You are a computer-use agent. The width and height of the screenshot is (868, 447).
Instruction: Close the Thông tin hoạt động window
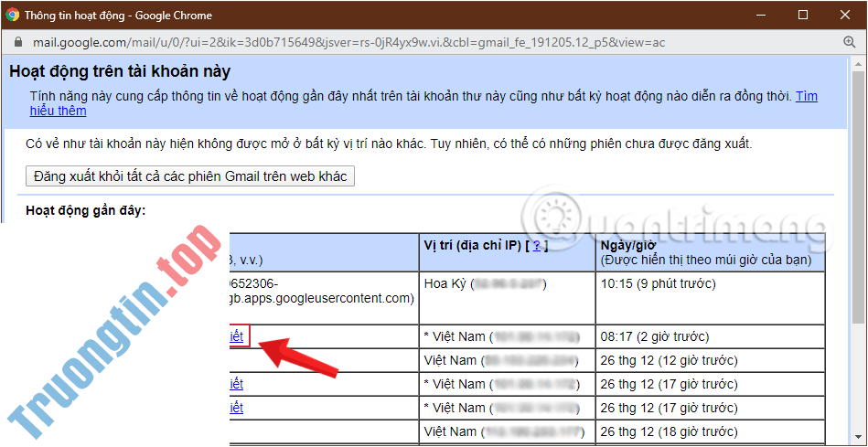coord(845,15)
